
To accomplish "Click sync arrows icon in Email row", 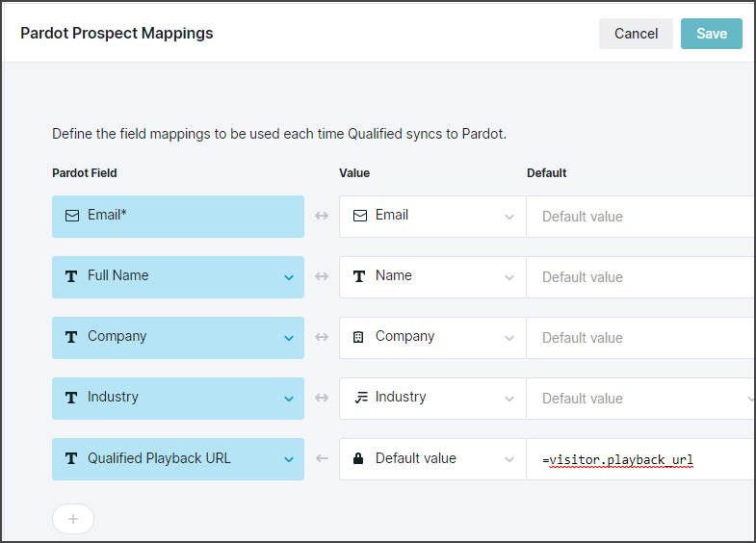I will coord(322,216).
